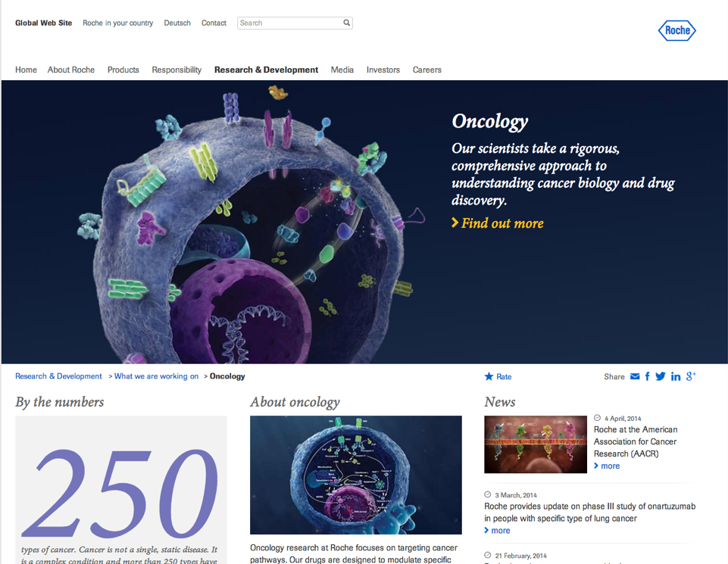
Task: Share on Google Plus icon
Action: tap(691, 376)
